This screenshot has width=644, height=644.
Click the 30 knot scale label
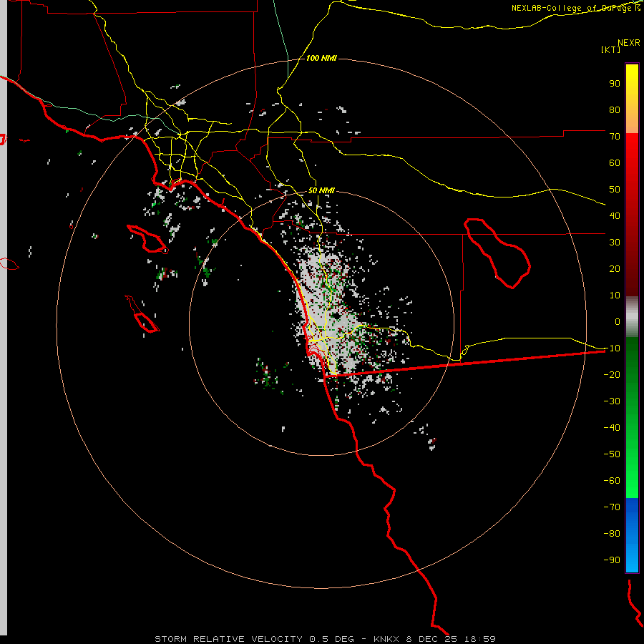pyautogui.click(x=615, y=243)
